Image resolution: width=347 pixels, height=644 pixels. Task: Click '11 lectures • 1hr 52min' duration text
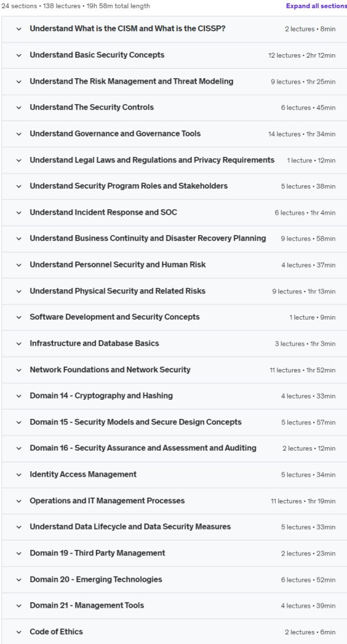[x=302, y=370]
